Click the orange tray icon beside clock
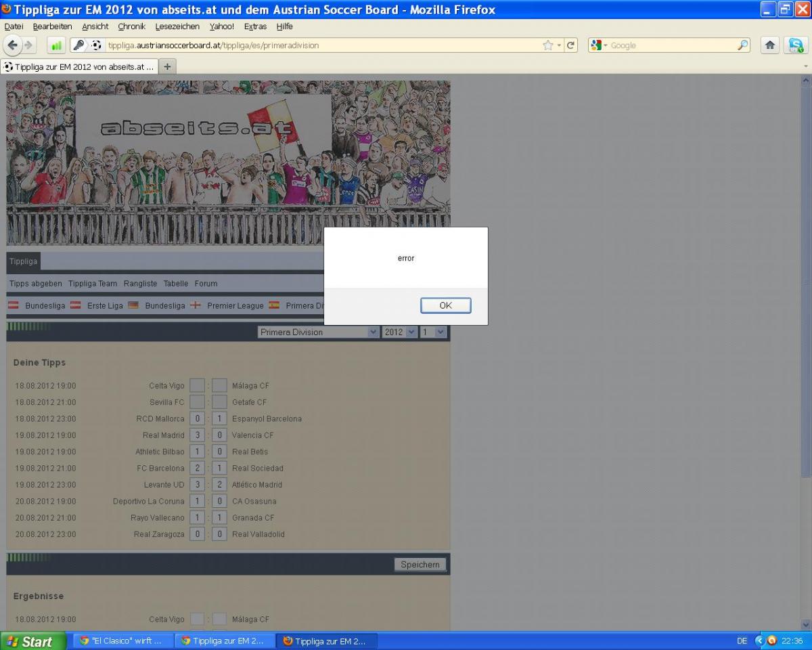This screenshot has height=650, width=812. [771, 641]
